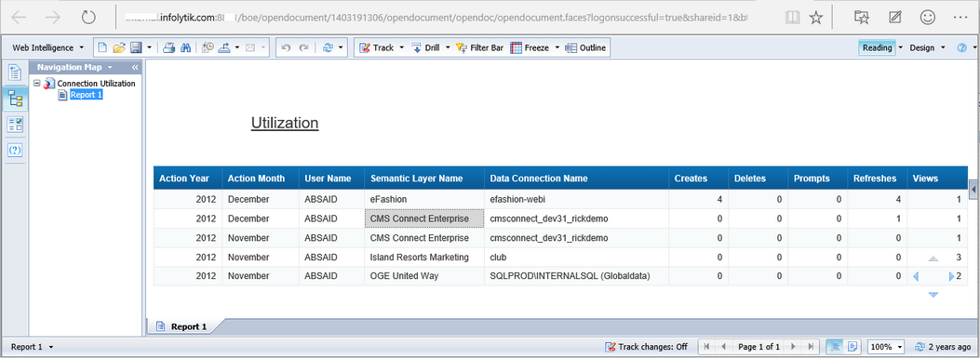This screenshot has height=358, width=980.
Task: Go to the first page icon
Action: tap(706, 347)
